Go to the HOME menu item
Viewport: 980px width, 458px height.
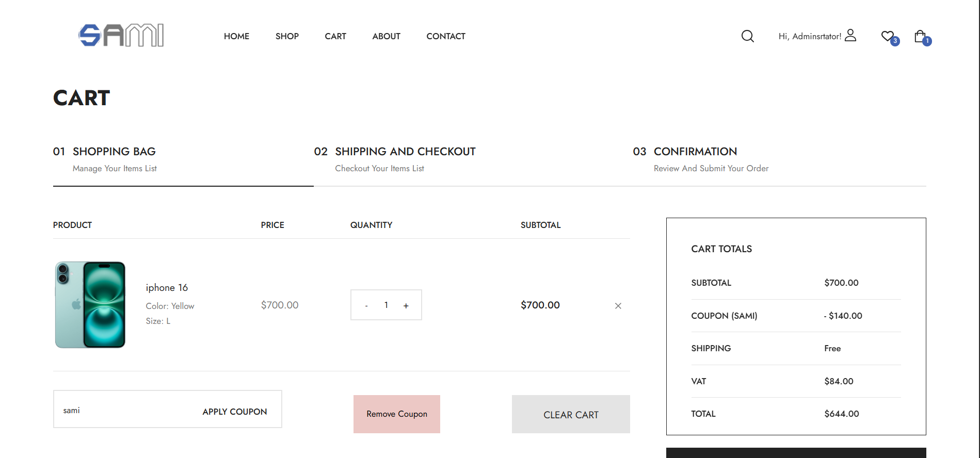pyautogui.click(x=236, y=36)
